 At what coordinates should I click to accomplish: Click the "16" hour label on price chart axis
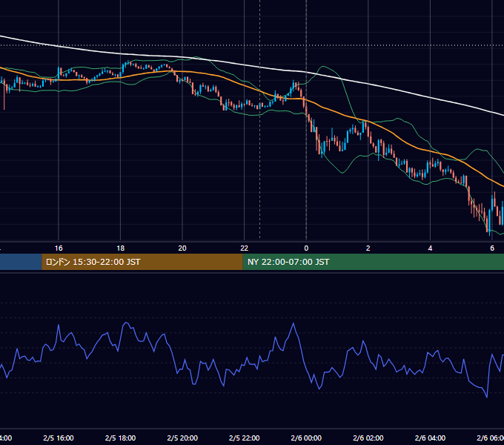(x=59, y=248)
